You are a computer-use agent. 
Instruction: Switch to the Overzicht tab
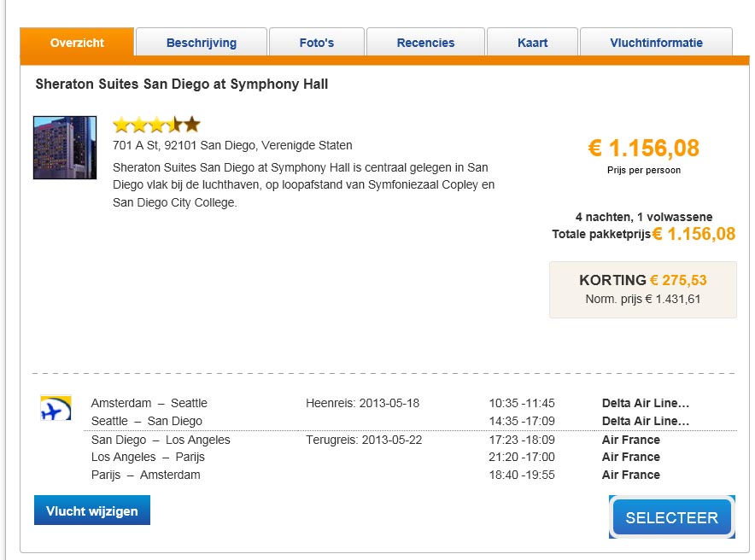77,43
